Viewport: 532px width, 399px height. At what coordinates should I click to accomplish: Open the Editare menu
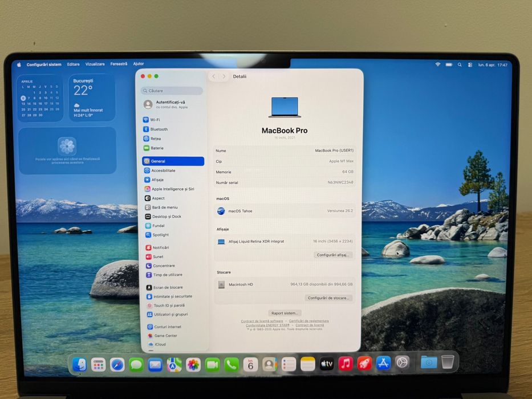pyautogui.click(x=74, y=64)
